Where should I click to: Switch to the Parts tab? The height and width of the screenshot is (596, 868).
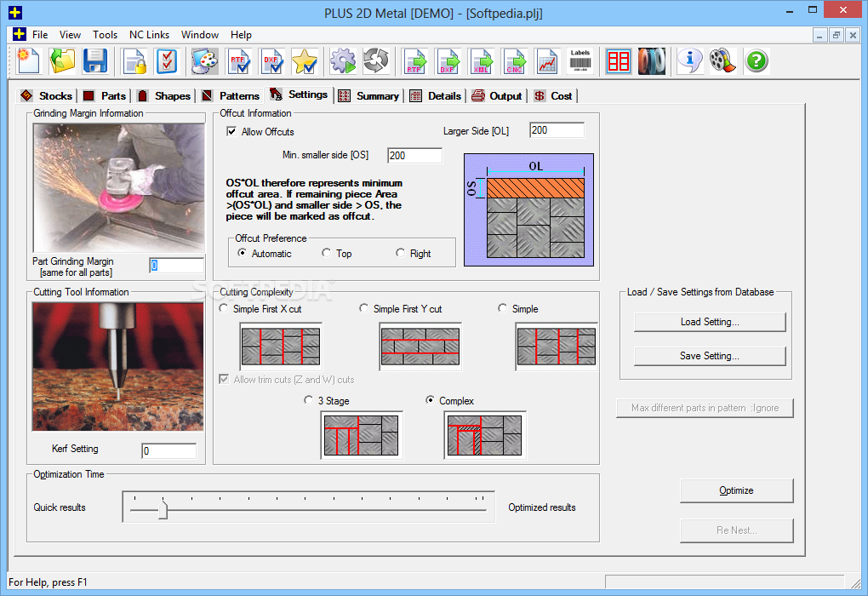pyautogui.click(x=105, y=96)
